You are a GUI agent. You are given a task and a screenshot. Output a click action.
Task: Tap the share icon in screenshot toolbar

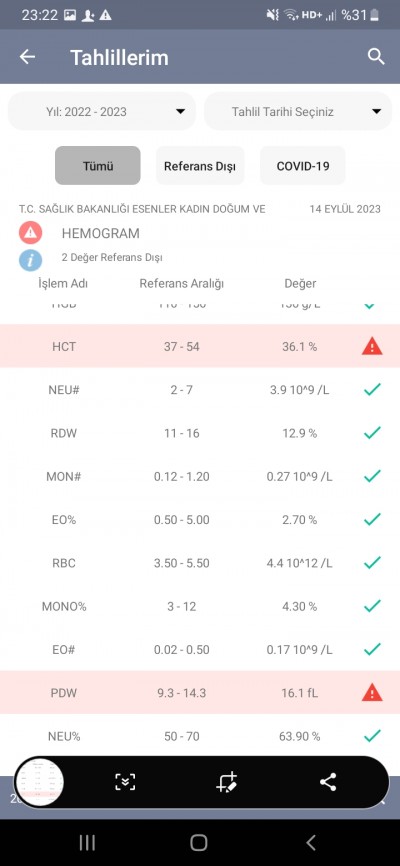tap(328, 782)
